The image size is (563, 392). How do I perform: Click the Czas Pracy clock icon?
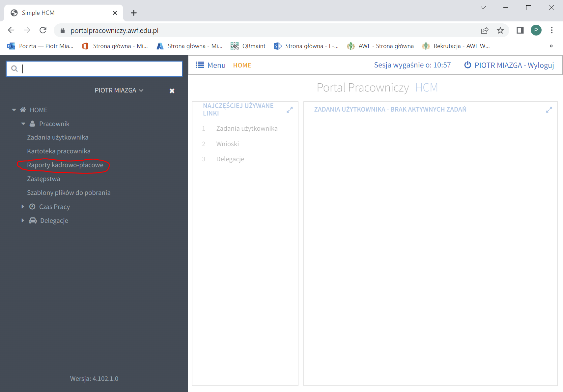point(32,207)
